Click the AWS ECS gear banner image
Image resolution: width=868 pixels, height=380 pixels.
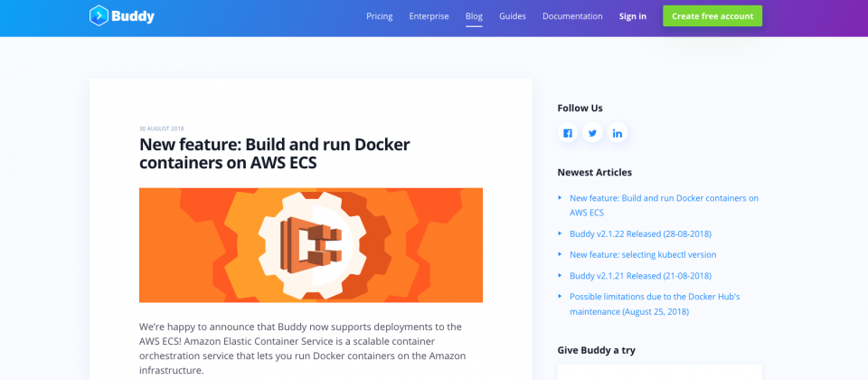click(310, 245)
